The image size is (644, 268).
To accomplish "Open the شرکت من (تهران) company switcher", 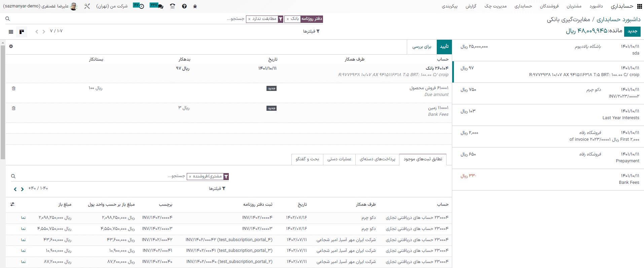I will pos(112,6).
